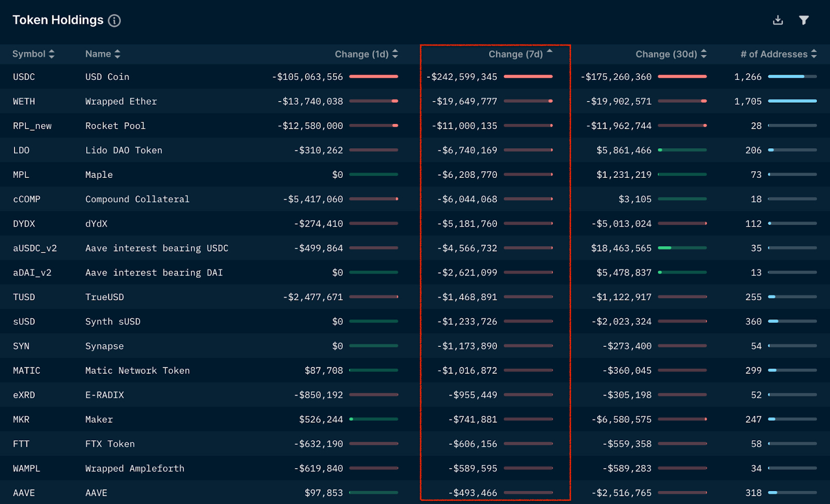Sort by Change (1d) arrows
Image resolution: width=830 pixels, height=504 pixels.
tap(395, 54)
